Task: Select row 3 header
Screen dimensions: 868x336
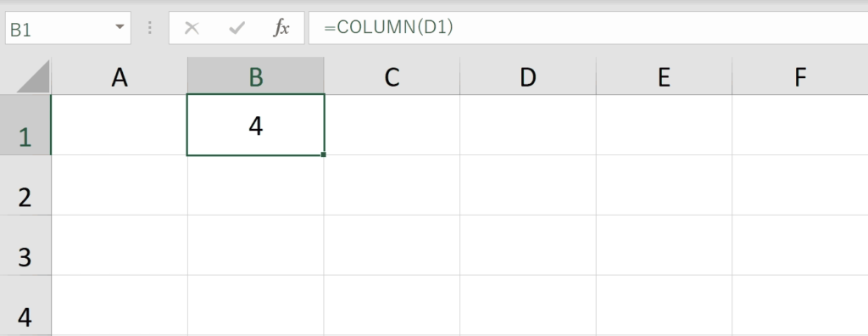Action: click(25, 245)
